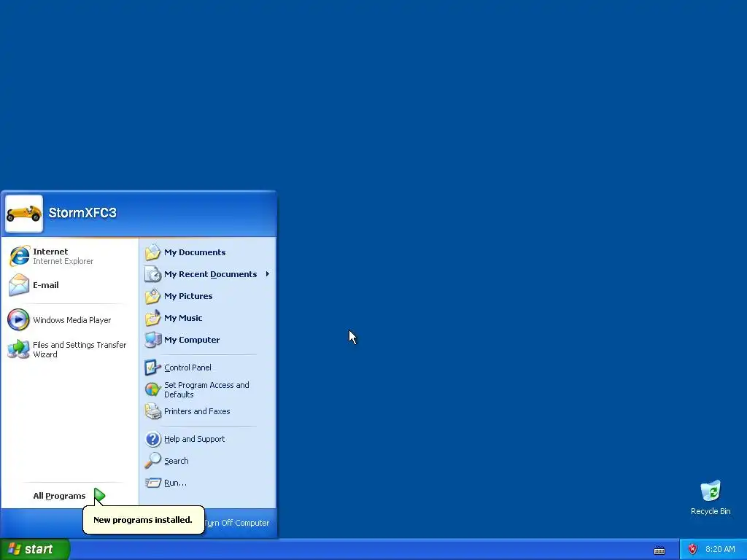The width and height of the screenshot is (747, 560).
Task: Click the keyboard icon on the taskbar
Action: (x=659, y=551)
